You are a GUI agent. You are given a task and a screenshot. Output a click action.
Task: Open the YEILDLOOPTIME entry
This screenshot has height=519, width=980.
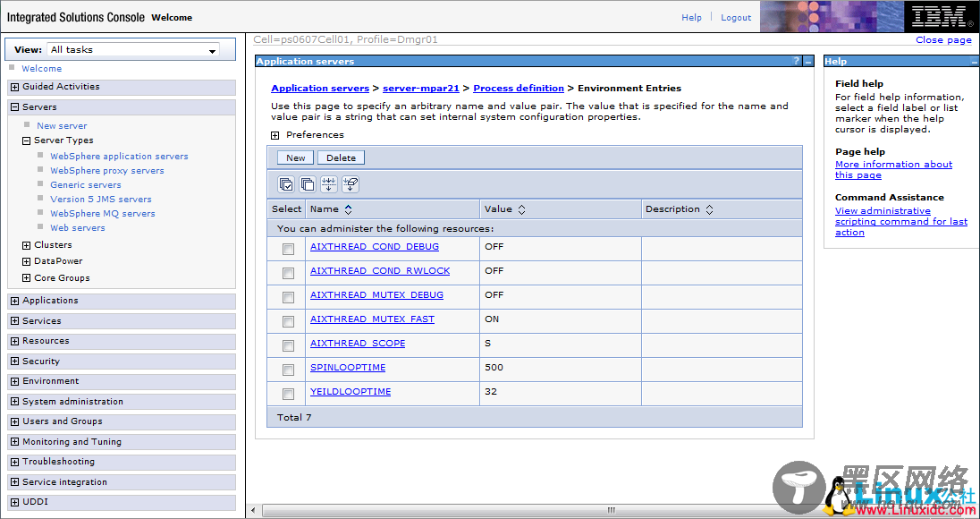click(x=351, y=392)
